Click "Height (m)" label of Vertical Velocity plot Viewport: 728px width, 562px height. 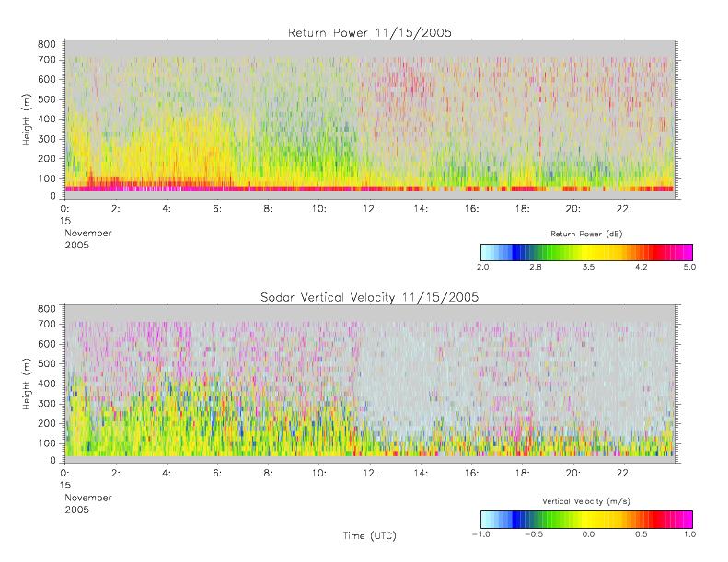(27, 384)
